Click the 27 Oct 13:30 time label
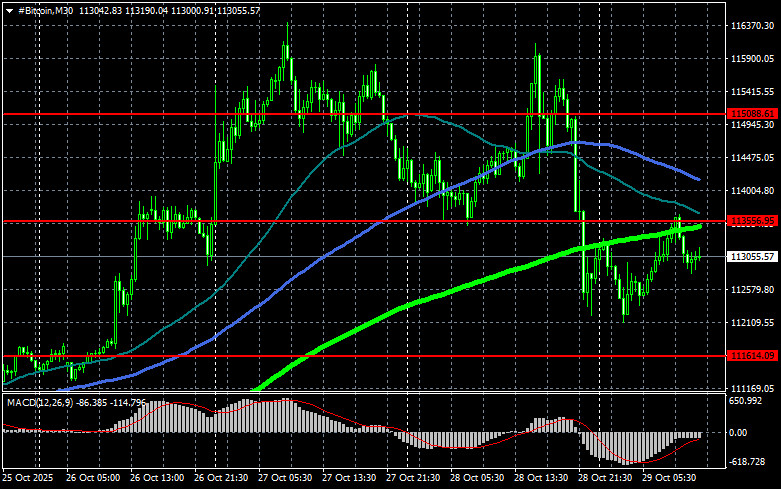The height and width of the screenshot is (489, 781). [x=349, y=478]
